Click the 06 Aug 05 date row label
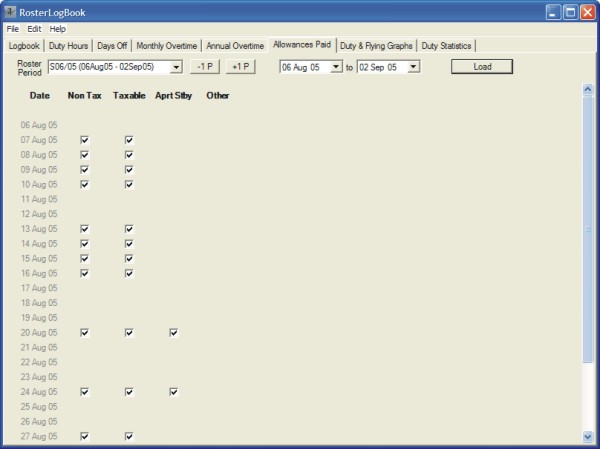 click(x=39, y=125)
